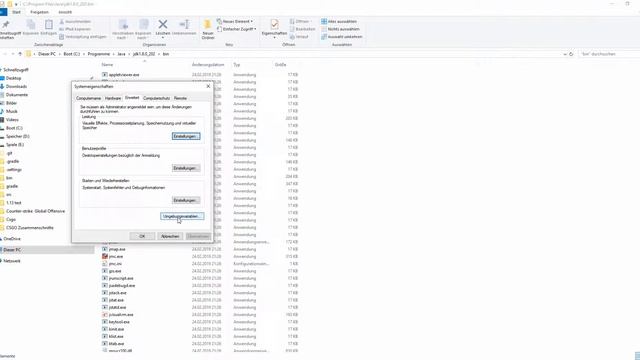Click Neuer Ordner icon in the ribbon
Screen dimensions: 640x360
pyautogui.click(x=208, y=25)
